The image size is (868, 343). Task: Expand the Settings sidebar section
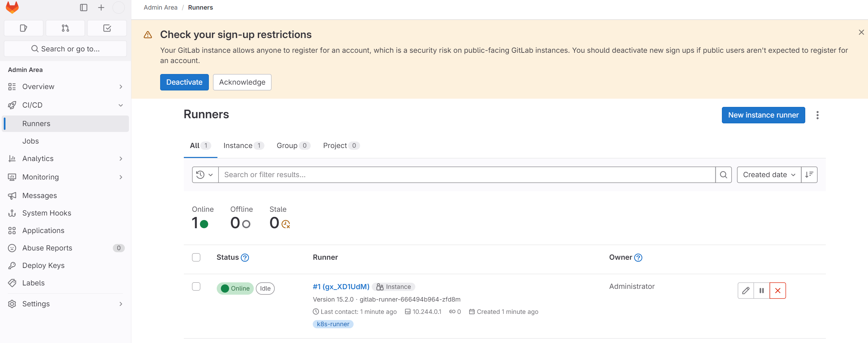point(65,304)
